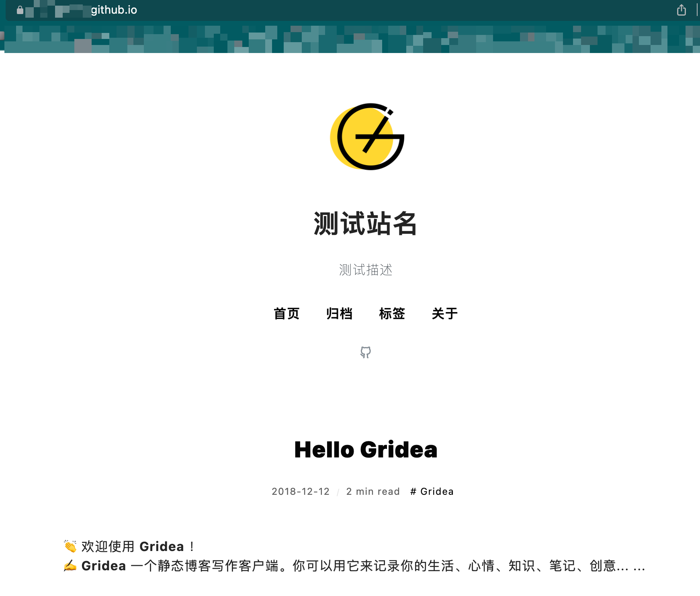The height and width of the screenshot is (596, 700).
Task: Click the Gridea 一个静态博客写作客户端 excerpt line
Action: (x=354, y=566)
